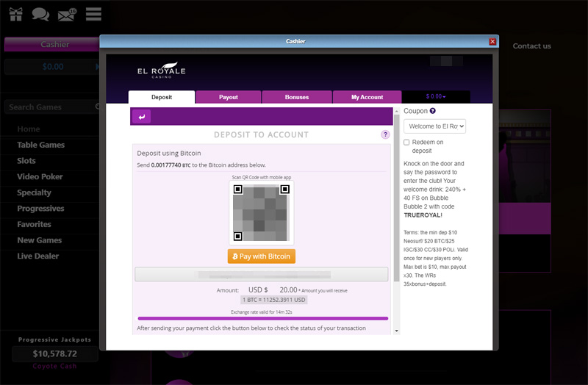This screenshot has height=385, width=588.
Task: Close the Cashier dialog
Action: tap(492, 42)
